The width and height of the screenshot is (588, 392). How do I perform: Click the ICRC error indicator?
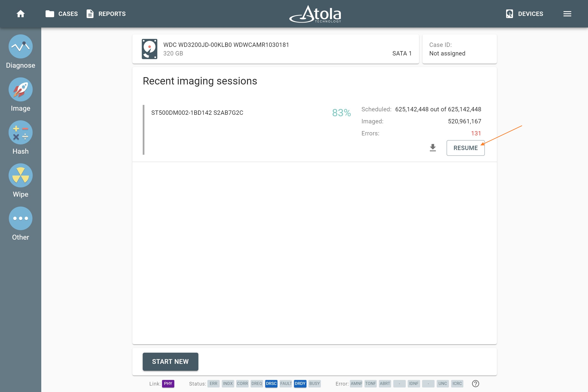457,383
